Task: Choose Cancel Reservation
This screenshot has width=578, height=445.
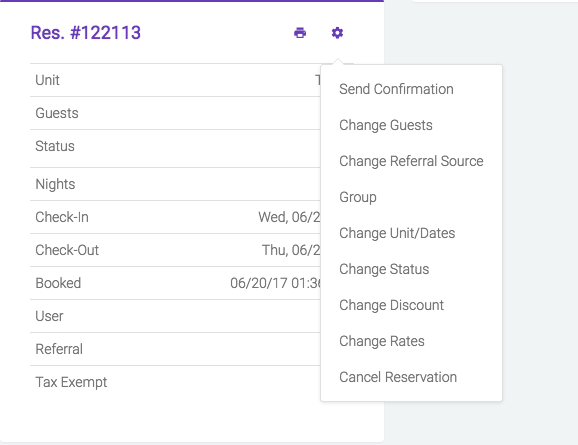Action: tap(398, 377)
